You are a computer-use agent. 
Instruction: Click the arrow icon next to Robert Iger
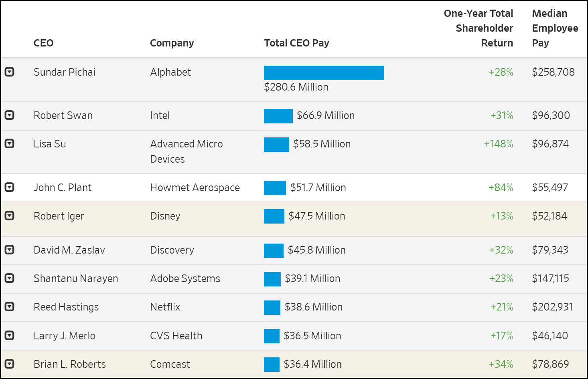pyautogui.click(x=9, y=216)
